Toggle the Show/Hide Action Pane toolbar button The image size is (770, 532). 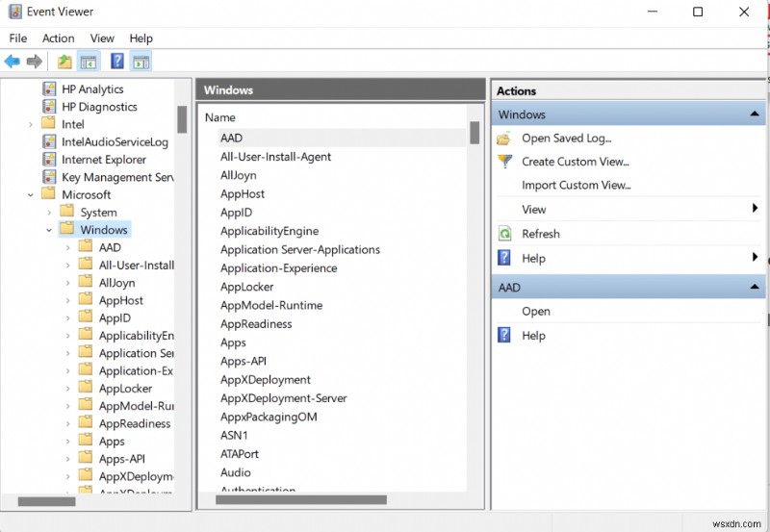pyautogui.click(x=141, y=62)
